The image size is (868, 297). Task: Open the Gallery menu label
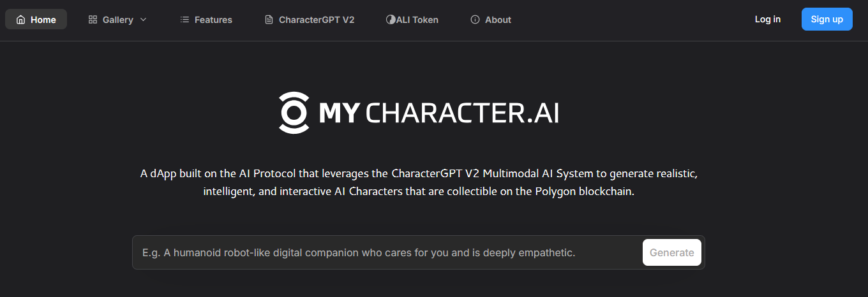click(x=118, y=20)
